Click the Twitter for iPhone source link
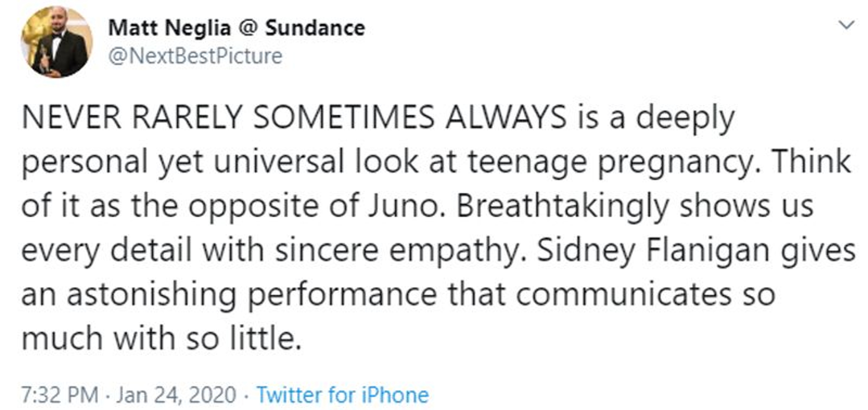The height and width of the screenshot is (410, 868). coord(343,394)
